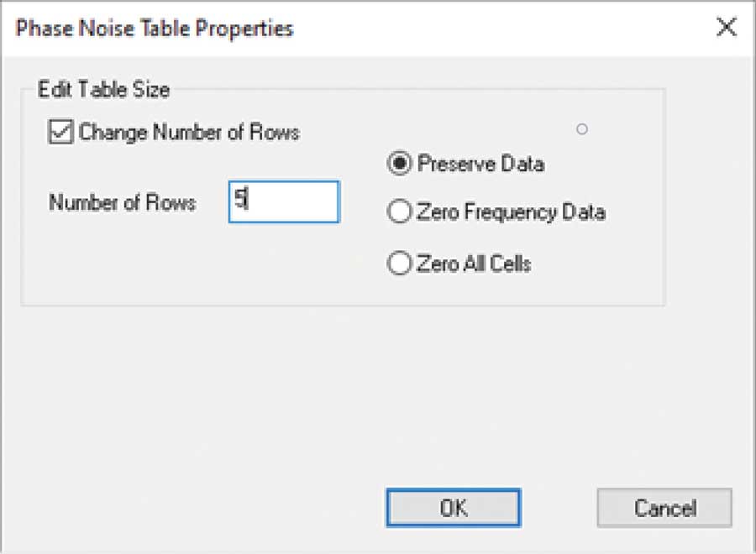Viewport: 756px width, 554px height.
Task: Click empty space below the Edit Table Size group
Action: pyautogui.click(x=193, y=395)
